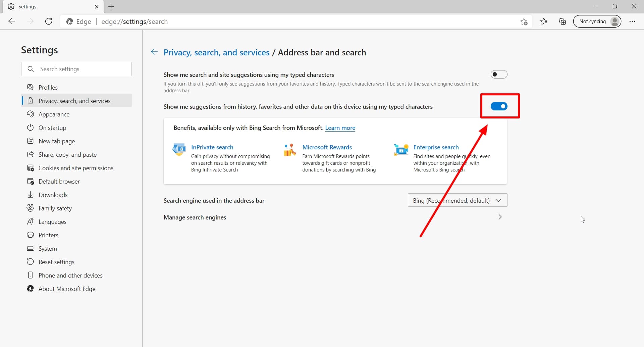Image resolution: width=644 pixels, height=347 pixels.
Task: Open the InPrivate search link
Action: click(x=212, y=147)
